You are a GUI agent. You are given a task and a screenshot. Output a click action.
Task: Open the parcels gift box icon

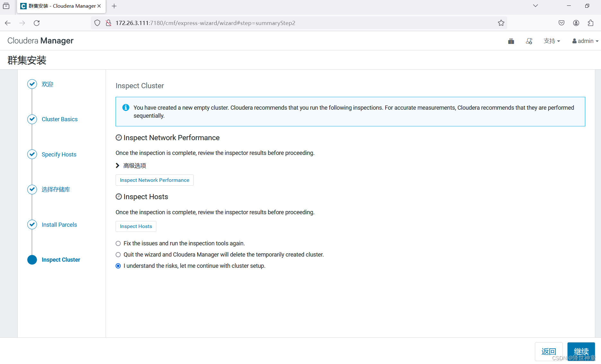coord(511,41)
